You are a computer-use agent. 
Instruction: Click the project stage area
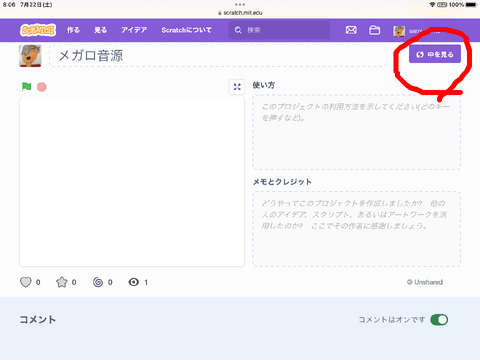[x=132, y=182]
